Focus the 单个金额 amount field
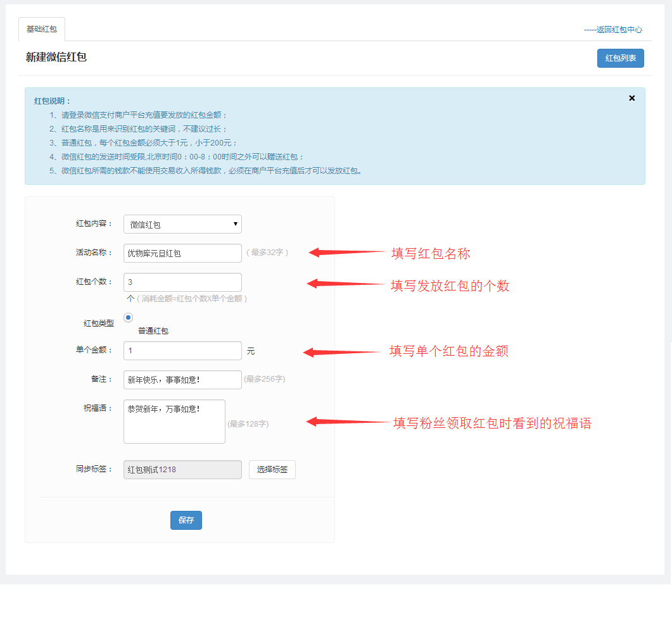672x633 pixels. tap(182, 351)
